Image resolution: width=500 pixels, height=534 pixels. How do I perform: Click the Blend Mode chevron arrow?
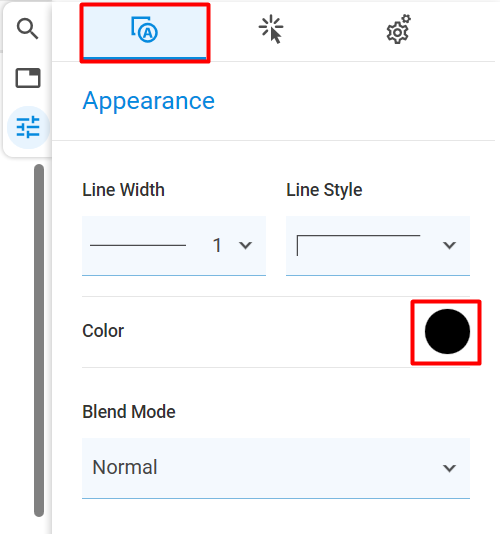coord(449,468)
